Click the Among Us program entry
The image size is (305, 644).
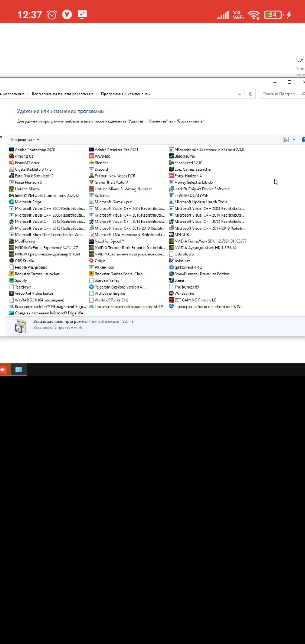(21, 156)
